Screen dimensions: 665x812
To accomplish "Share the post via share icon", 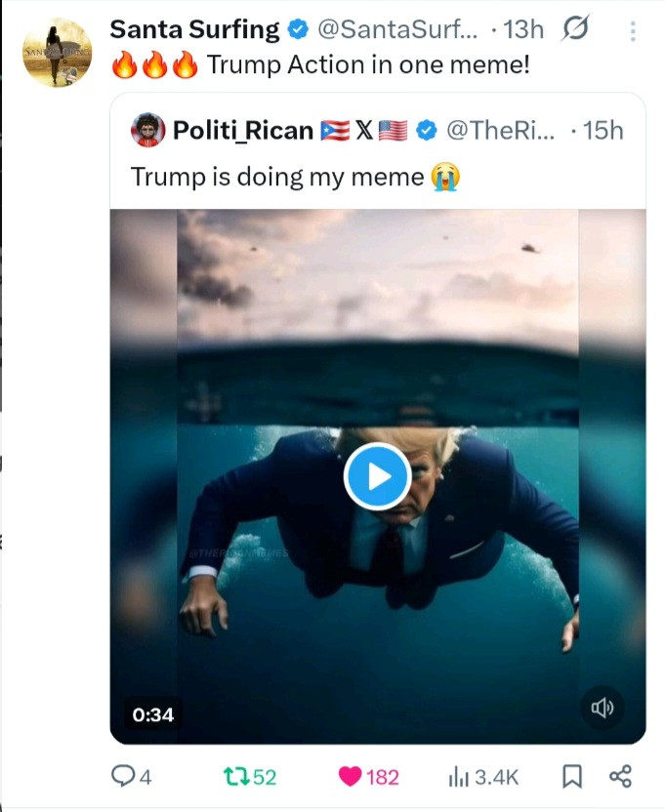I will tap(620, 777).
